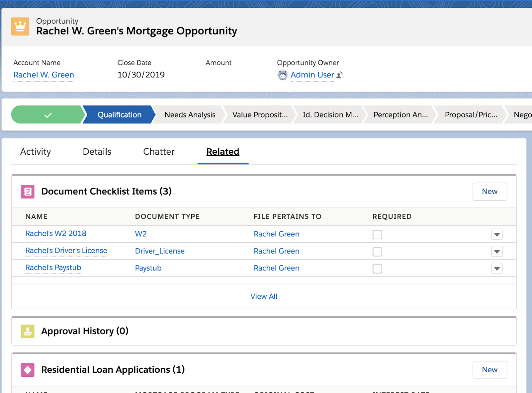Screen dimensions: 532x393
Task: Select the Needs Analysis stage
Action: (x=190, y=115)
